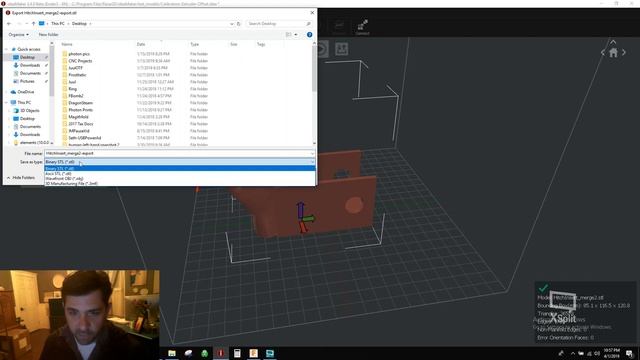Click the New folder button
This screenshot has width=640, height=360.
pos(49,35)
